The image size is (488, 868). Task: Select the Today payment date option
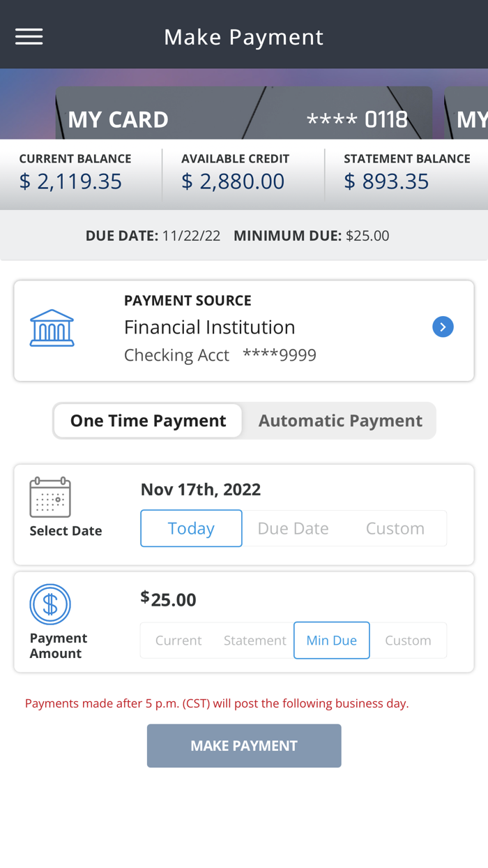[x=191, y=528]
